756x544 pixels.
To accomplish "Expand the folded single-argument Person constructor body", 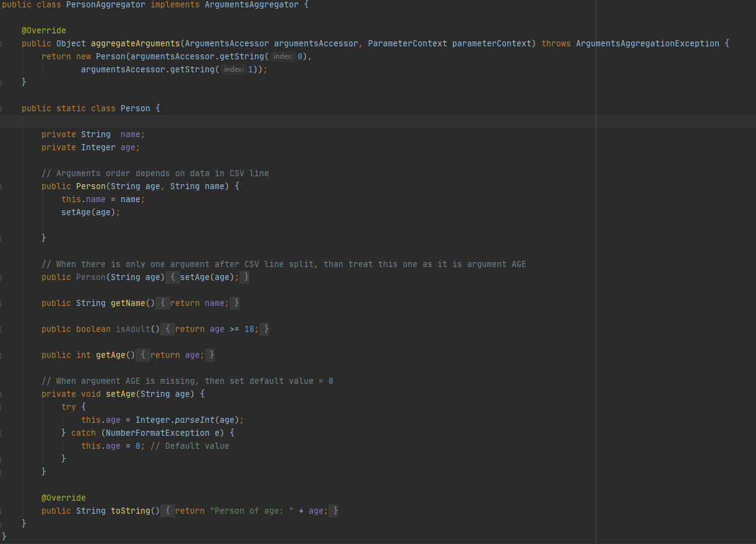I will point(173,277).
